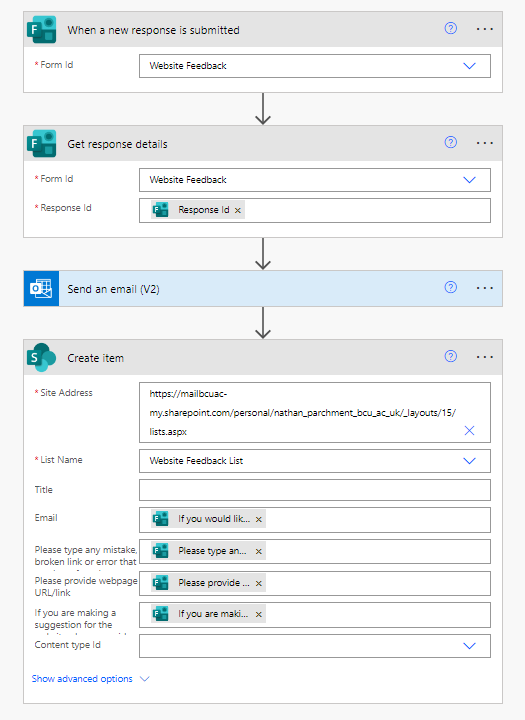Select the 'Response Id' dynamic token text
Image resolution: width=525 pixels, height=720 pixels.
coord(203,210)
